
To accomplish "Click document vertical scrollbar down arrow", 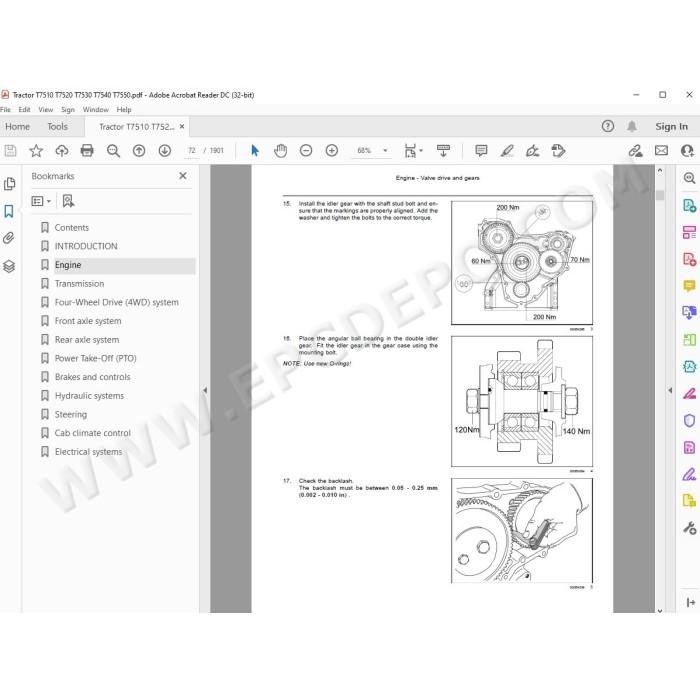I will 660,611.
